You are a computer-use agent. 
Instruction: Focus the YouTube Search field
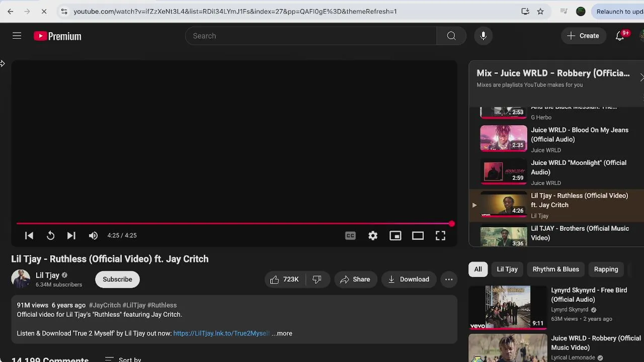pyautogui.click(x=311, y=36)
